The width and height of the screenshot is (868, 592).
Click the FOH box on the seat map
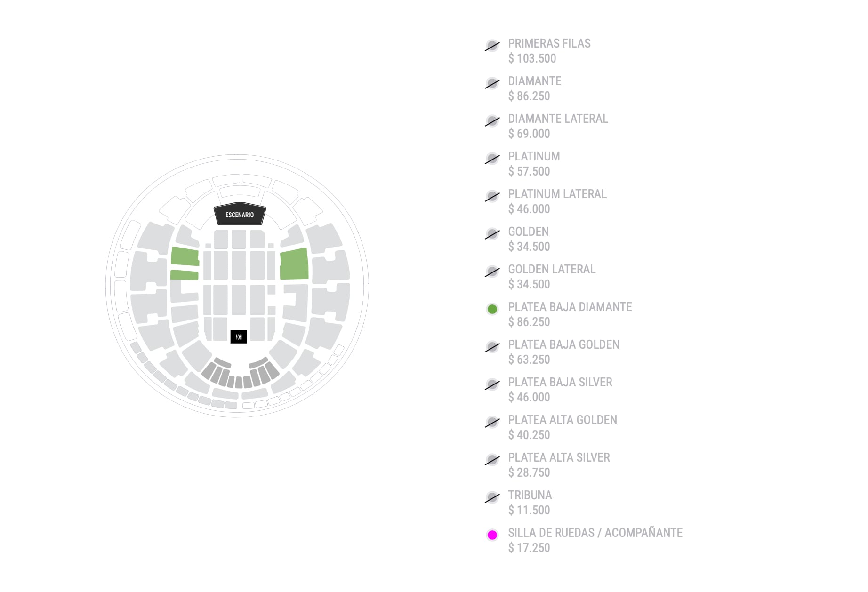(x=239, y=337)
